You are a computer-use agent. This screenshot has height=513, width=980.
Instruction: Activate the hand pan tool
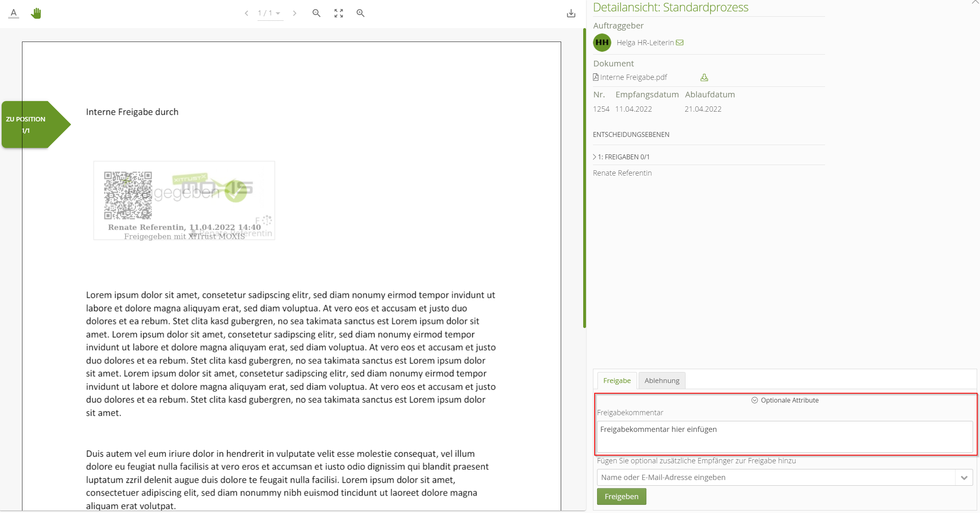click(x=36, y=13)
